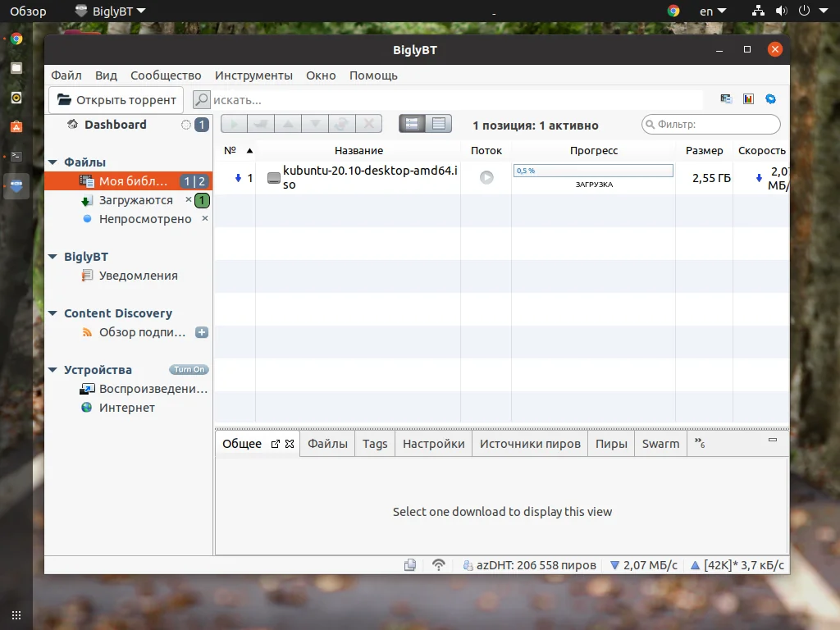Switch to the Swarm tab

(660, 444)
